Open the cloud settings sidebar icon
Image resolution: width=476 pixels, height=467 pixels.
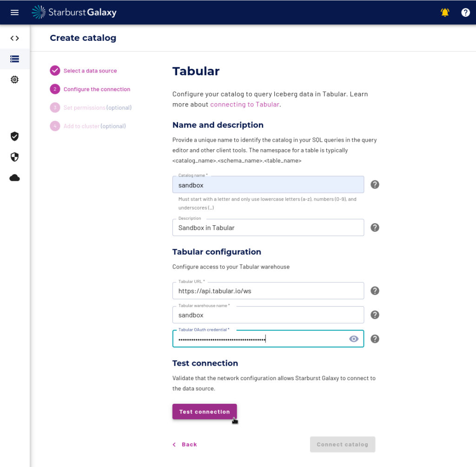pos(14,178)
